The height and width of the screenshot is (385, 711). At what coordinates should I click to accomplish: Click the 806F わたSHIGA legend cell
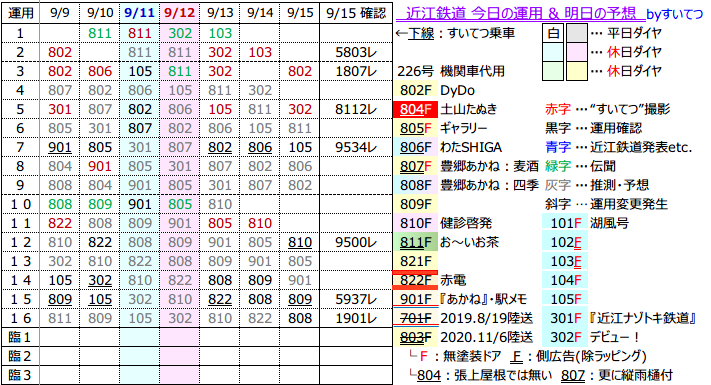[415, 147]
